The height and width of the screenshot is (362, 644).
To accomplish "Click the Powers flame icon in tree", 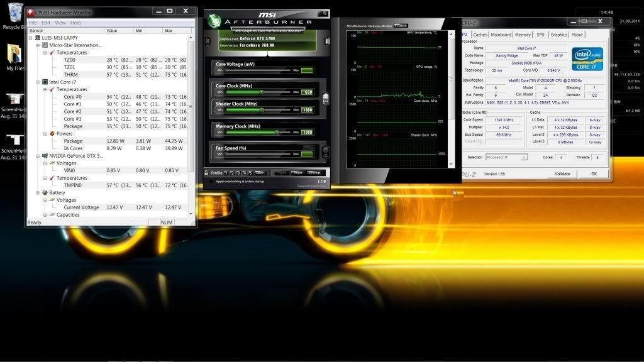I will [x=52, y=134].
